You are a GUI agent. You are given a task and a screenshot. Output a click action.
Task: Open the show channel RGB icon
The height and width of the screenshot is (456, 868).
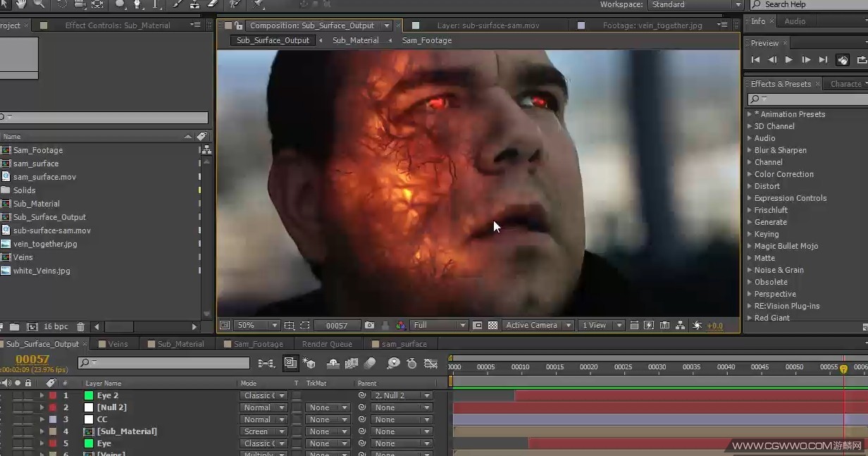coord(400,326)
